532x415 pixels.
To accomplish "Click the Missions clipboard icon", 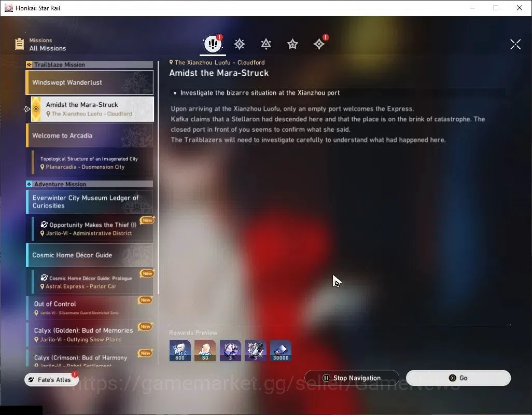I will (20, 44).
